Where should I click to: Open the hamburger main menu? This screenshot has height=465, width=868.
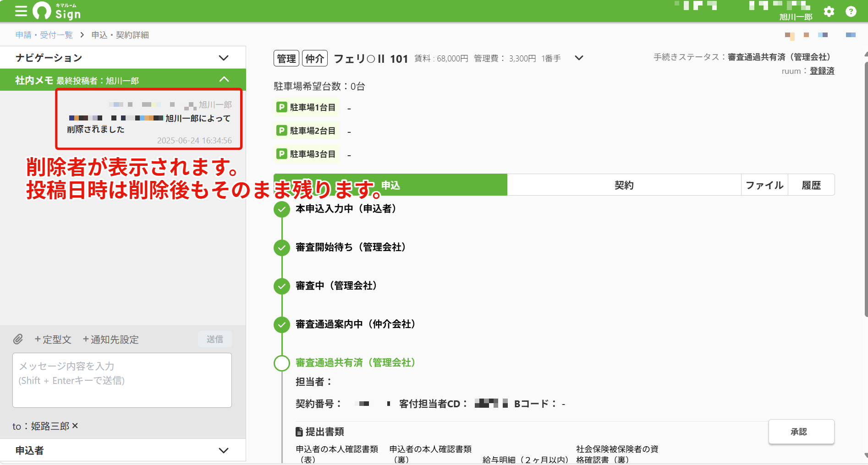pos(21,11)
